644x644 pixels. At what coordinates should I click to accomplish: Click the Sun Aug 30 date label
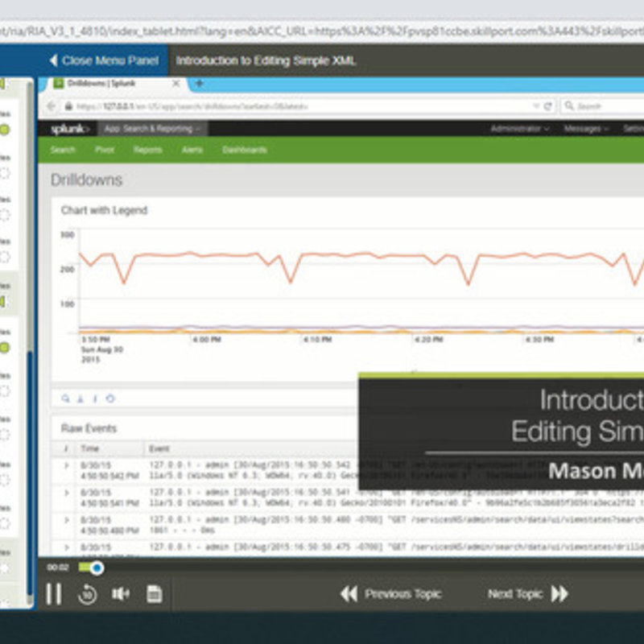point(102,350)
